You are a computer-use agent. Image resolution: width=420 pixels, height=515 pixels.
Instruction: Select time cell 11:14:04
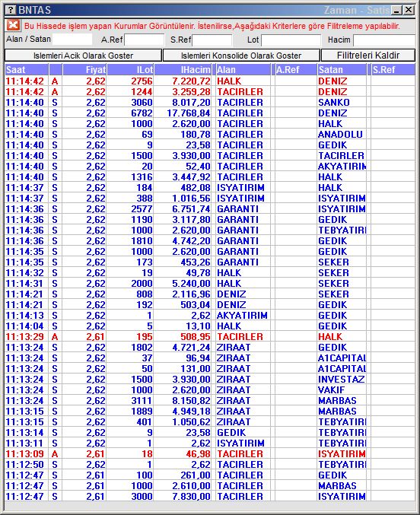(27, 326)
